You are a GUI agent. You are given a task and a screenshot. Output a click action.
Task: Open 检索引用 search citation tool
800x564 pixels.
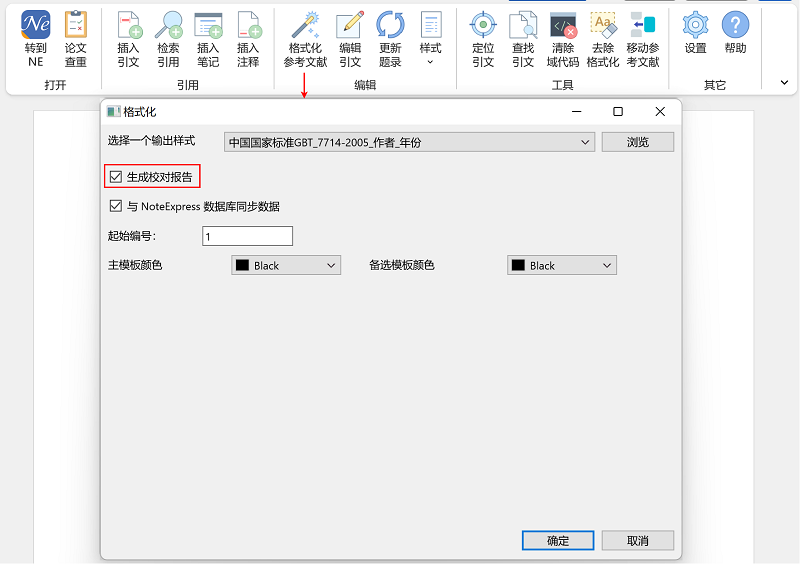(168, 39)
